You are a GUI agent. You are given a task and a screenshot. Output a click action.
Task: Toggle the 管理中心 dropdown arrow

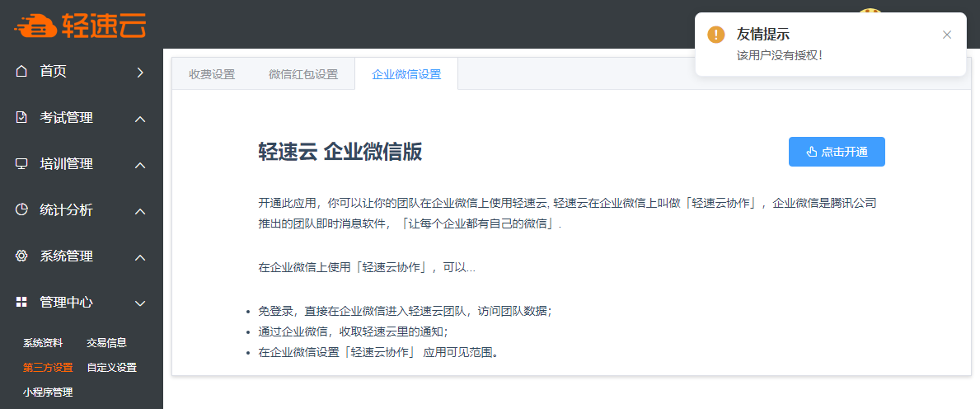click(141, 303)
